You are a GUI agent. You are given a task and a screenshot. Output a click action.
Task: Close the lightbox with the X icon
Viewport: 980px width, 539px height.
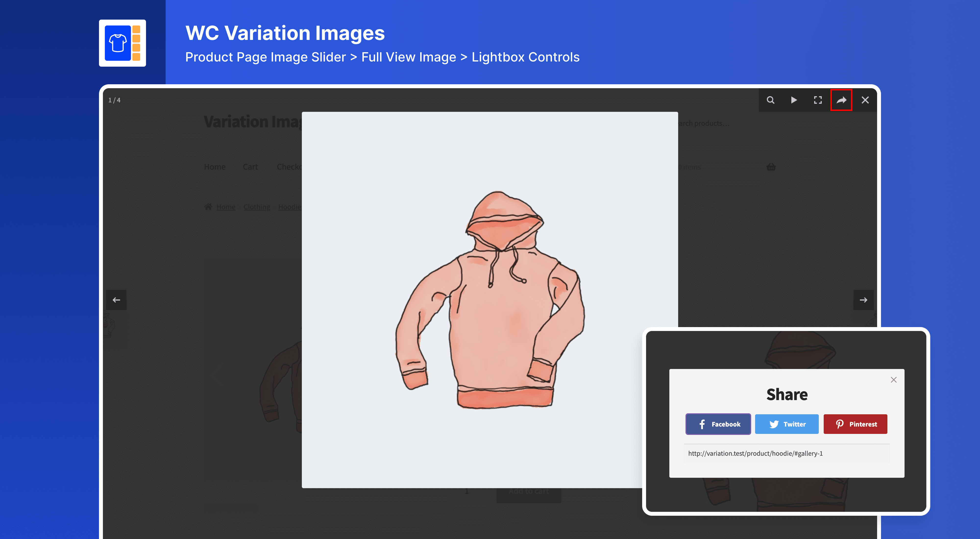point(865,100)
